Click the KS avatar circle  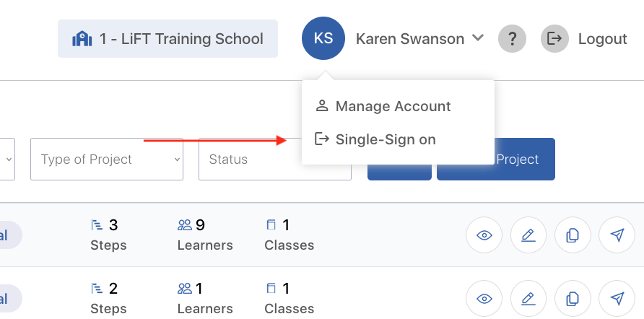tap(323, 38)
